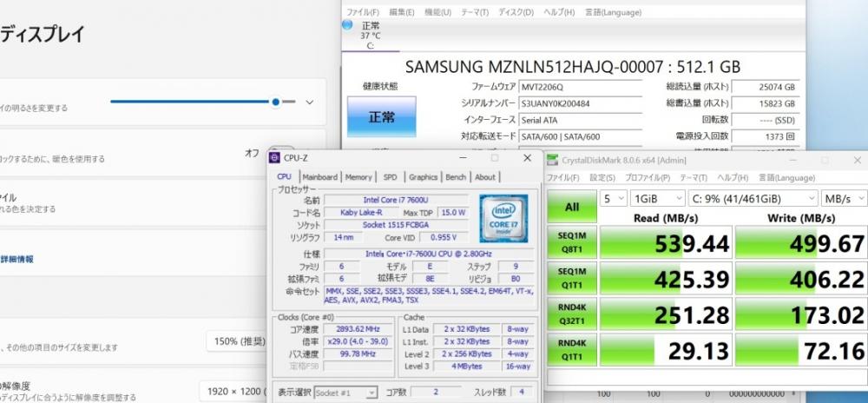
Task: Close the CPU-Z window
Action: (x=527, y=158)
